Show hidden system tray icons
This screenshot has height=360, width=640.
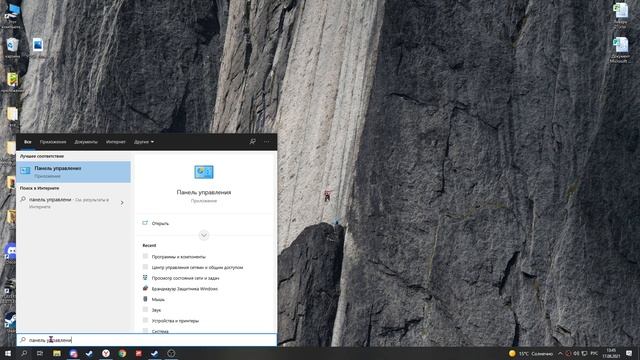tap(560, 353)
